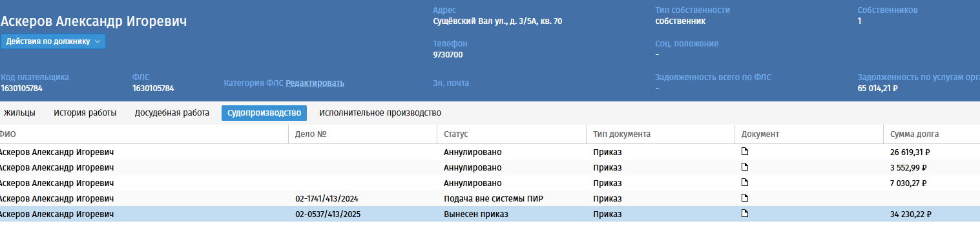980x250 pixels.
Task: Open document icon in 3 552,99 ₽ row
Action: (x=745, y=167)
